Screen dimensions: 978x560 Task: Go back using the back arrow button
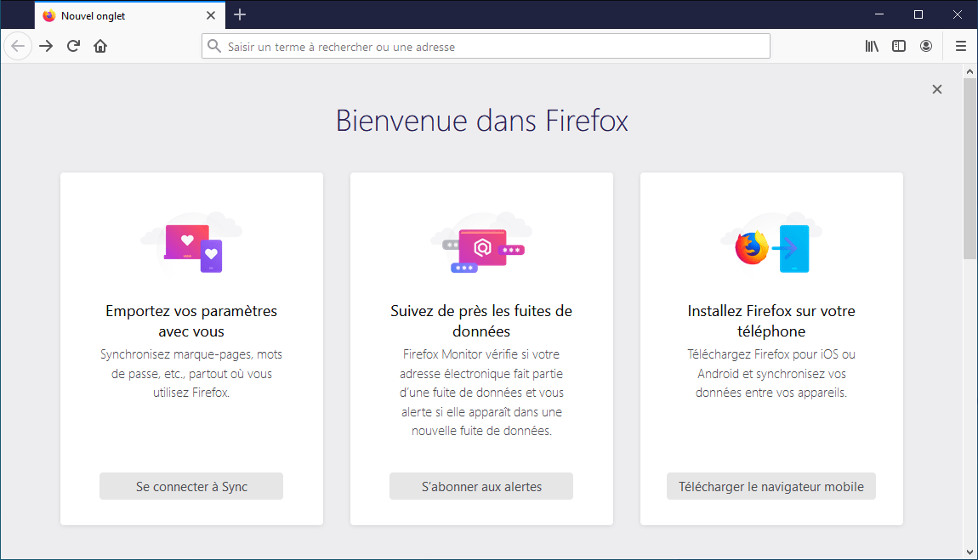pyautogui.click(x=18, y=46)
